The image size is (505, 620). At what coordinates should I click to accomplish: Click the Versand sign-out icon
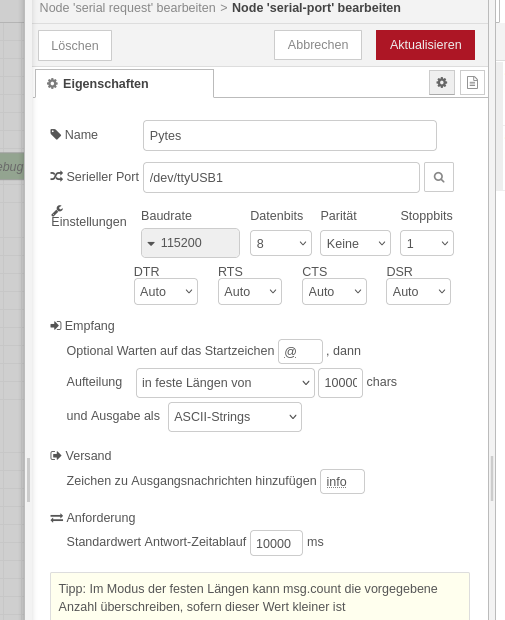[56, 456]
